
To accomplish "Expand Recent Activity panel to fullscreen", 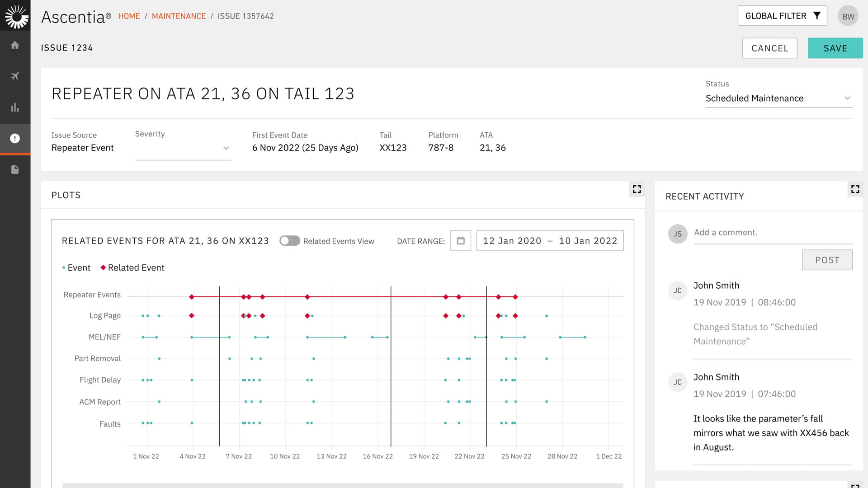I will point(855,189).
